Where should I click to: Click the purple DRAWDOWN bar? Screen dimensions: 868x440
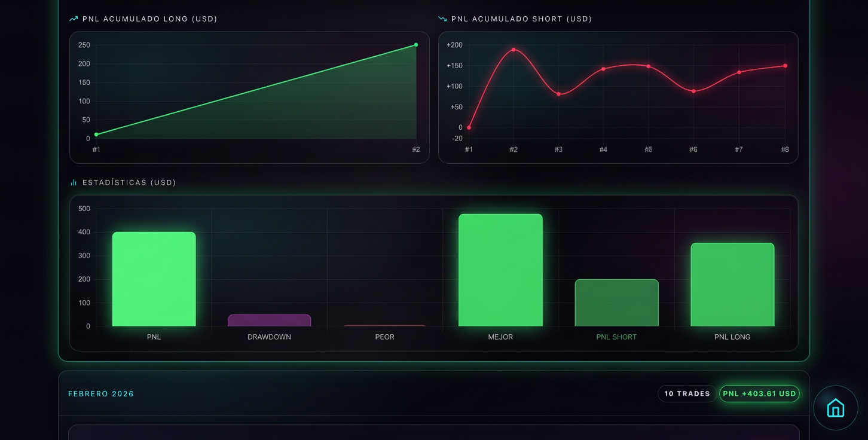pyautogui.click(x=269, y=320)
